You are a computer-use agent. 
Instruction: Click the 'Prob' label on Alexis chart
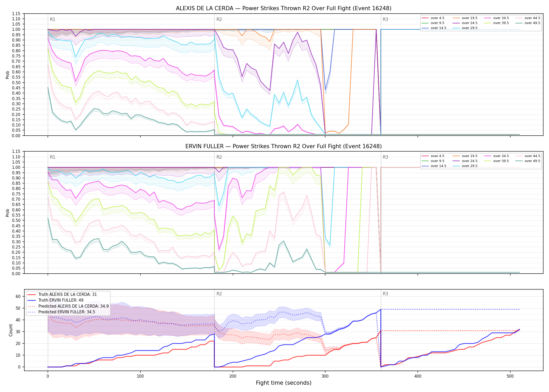(x=8, y=75)
